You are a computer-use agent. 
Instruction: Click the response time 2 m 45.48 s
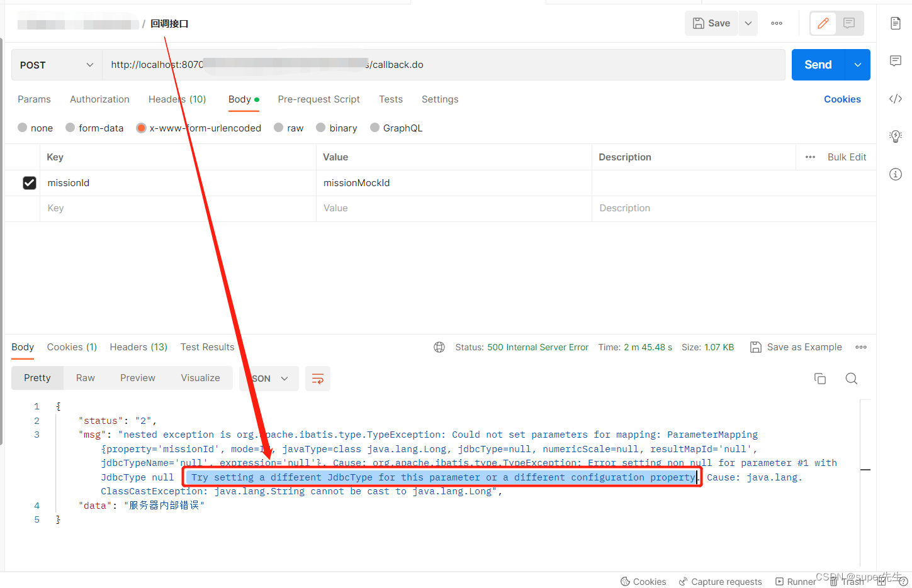pyautogui.click(x=648, y=347)
